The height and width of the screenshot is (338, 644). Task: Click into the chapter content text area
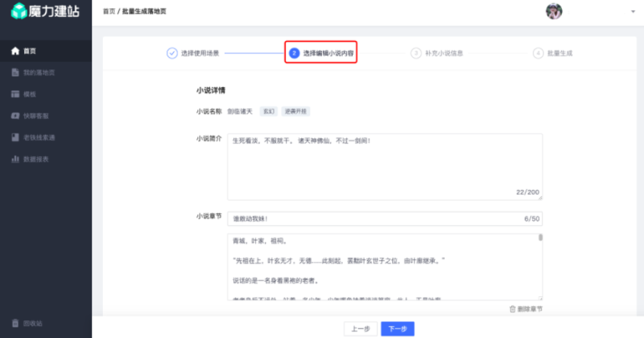pos(385,267)
